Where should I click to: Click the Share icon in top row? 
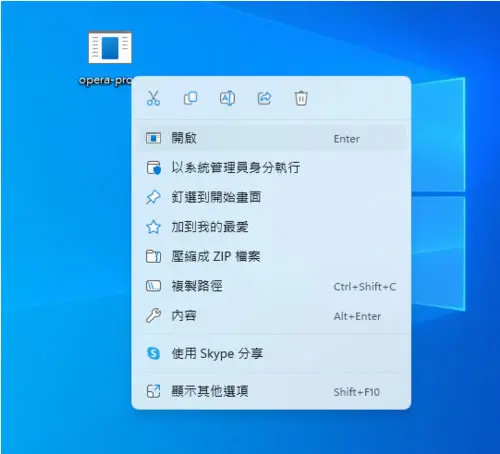click(264, 98)
